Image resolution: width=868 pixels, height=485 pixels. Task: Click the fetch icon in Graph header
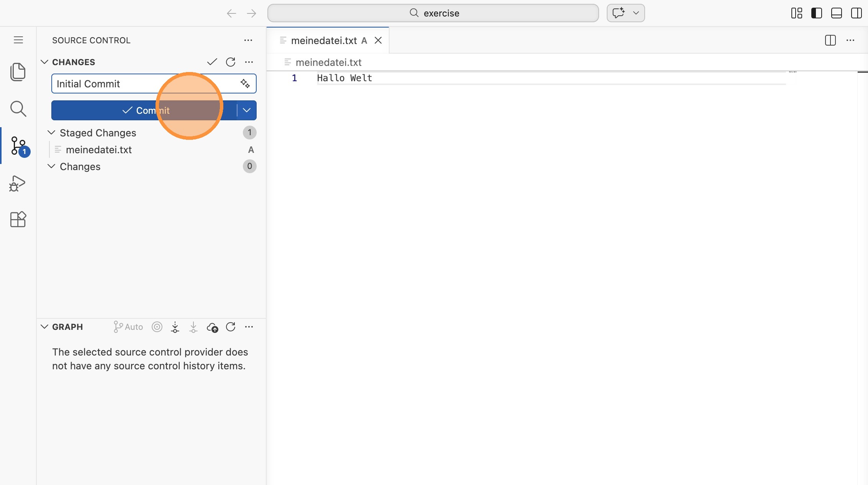tap(175, 327)
